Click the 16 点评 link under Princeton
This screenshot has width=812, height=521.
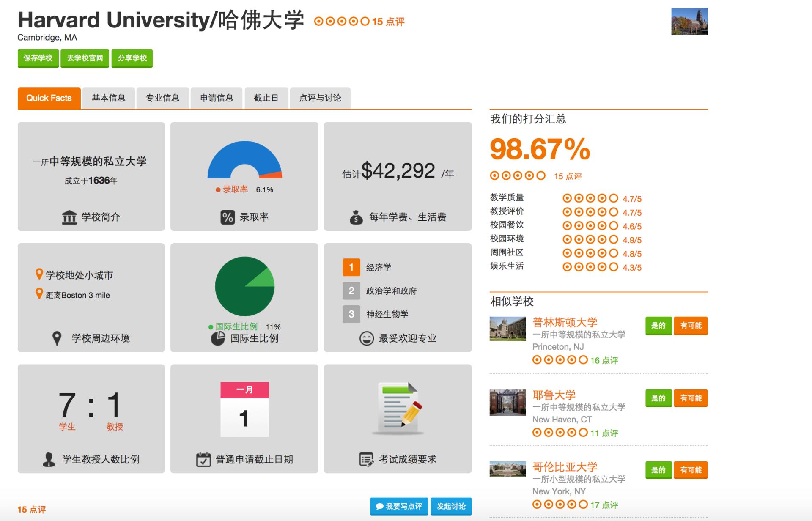tap(604, 360)
